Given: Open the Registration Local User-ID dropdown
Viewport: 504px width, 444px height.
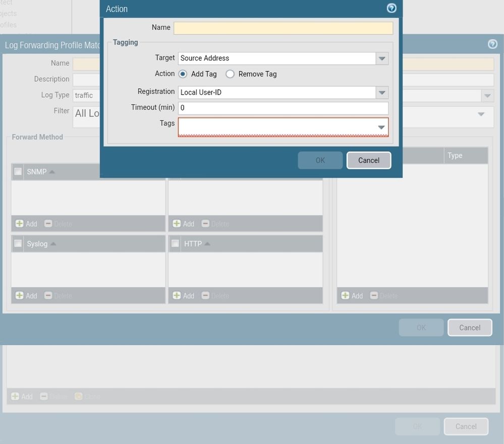Looking at the screenshot, I should click(382, 93).
